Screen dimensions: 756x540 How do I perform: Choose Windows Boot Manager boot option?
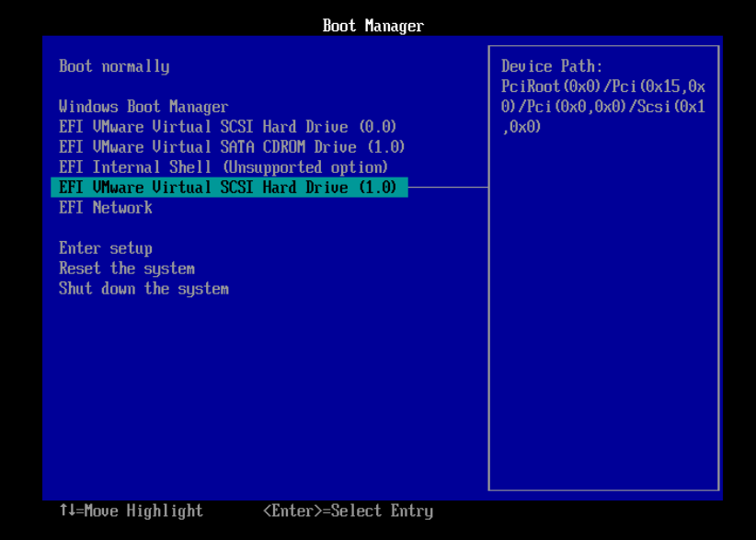pos(143,107)
